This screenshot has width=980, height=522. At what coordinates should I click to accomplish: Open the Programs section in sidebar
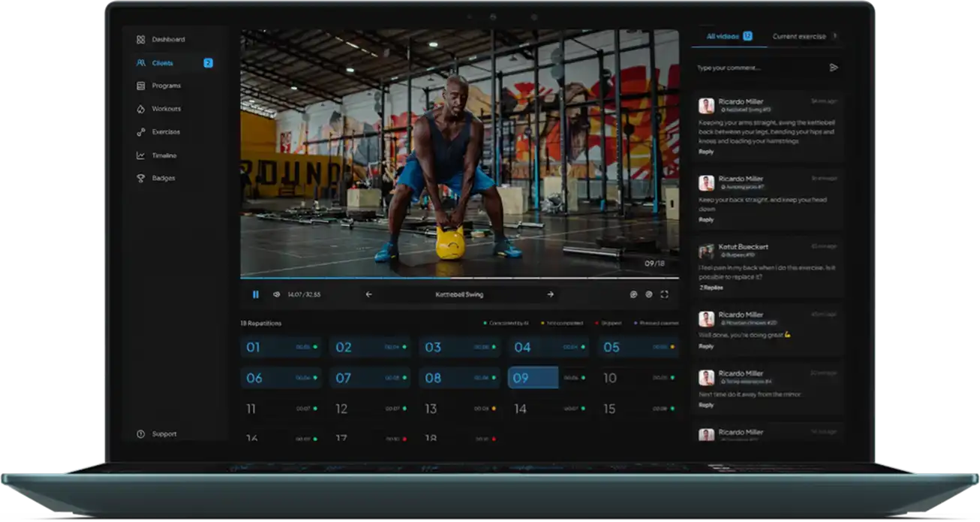click(165, 86)
